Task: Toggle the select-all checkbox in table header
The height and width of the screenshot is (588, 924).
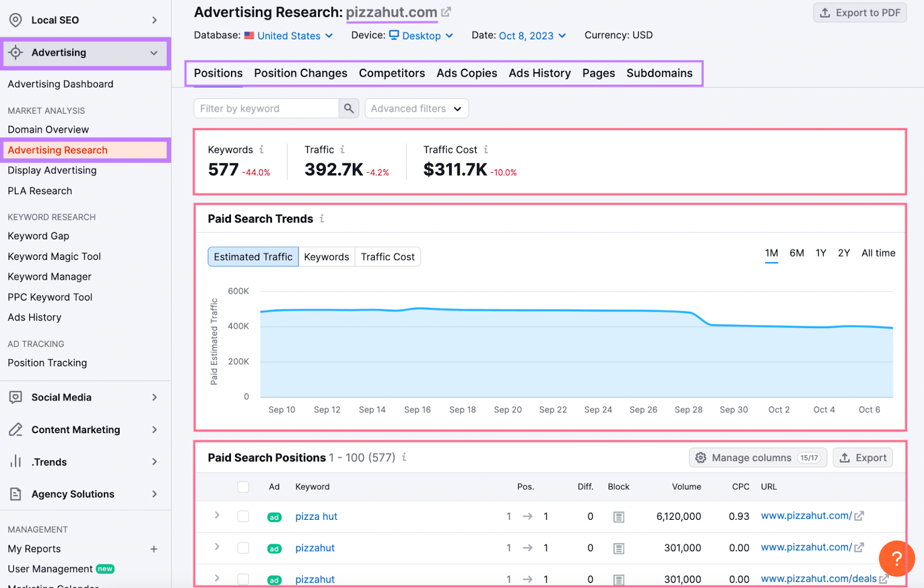Action: (243, 487)
